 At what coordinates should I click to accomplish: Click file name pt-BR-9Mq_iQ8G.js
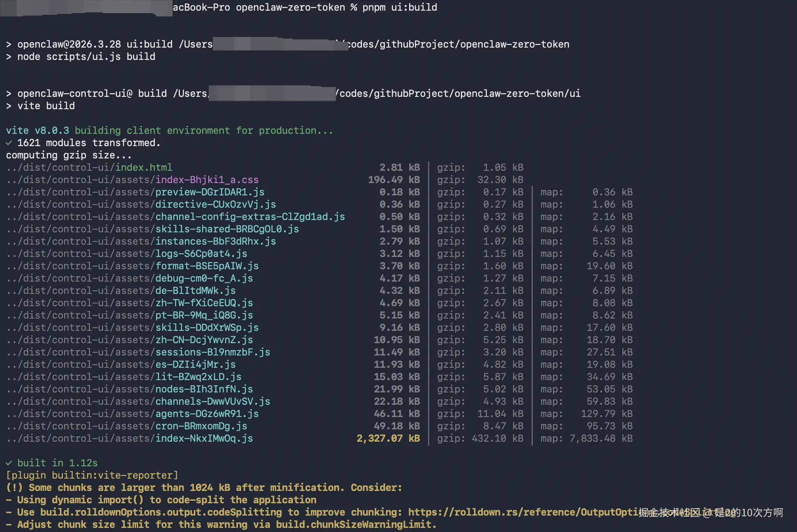(x=204, y=315)
